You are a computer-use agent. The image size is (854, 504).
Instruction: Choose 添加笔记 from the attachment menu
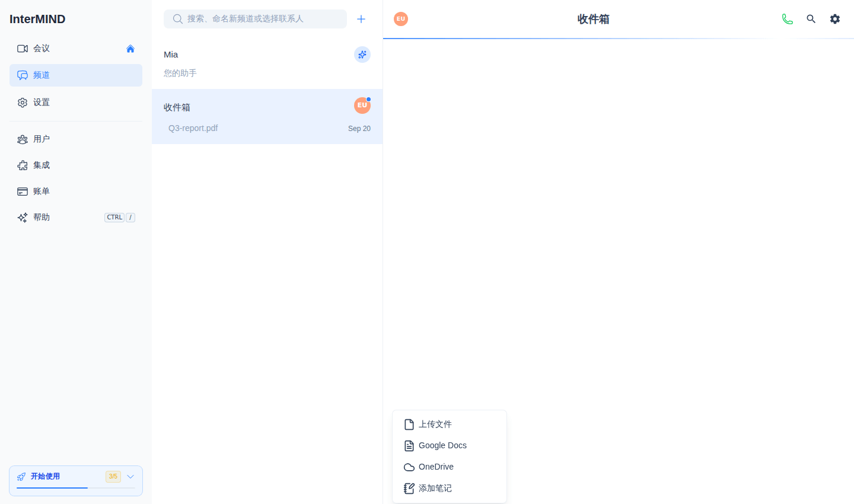(x=450, y=489)
